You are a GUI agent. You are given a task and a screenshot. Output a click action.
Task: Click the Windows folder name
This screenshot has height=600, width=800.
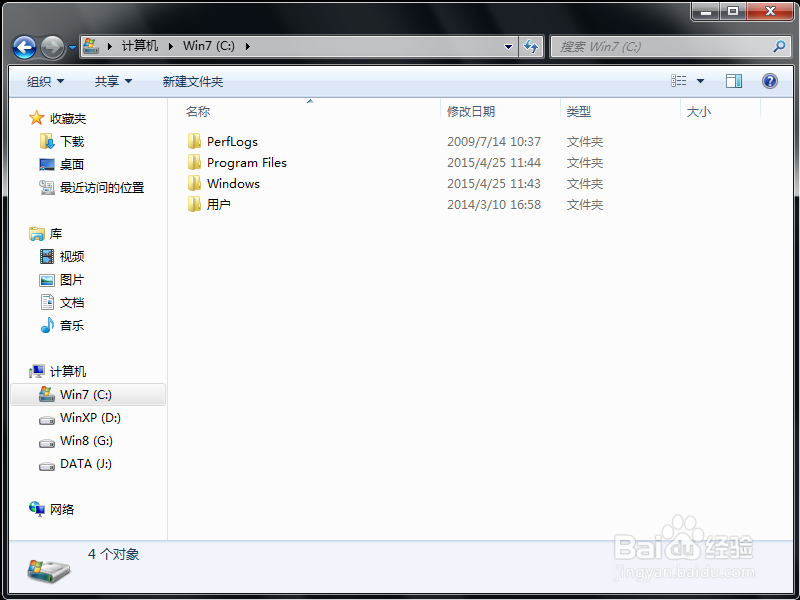click(x=233, y=183)
